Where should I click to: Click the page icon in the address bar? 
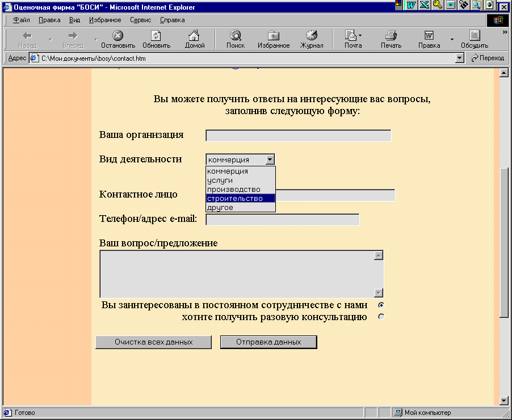(34, 58)
